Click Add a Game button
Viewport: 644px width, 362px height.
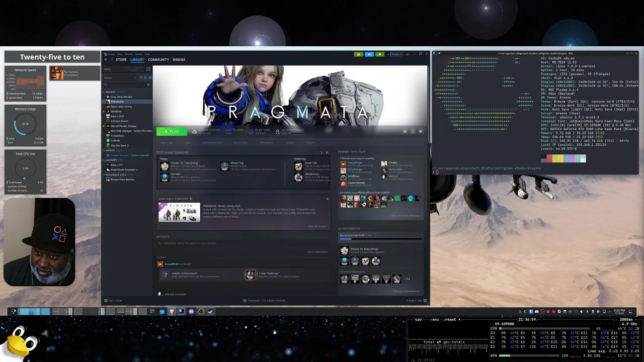coord(113,301)
